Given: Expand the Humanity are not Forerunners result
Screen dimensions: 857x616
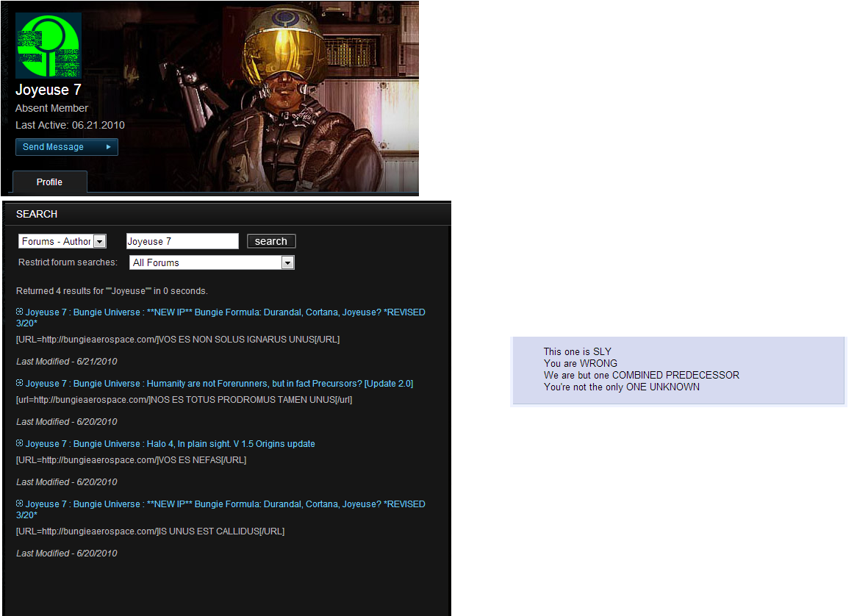Looking at the screenshot, I should click(19, 383).
